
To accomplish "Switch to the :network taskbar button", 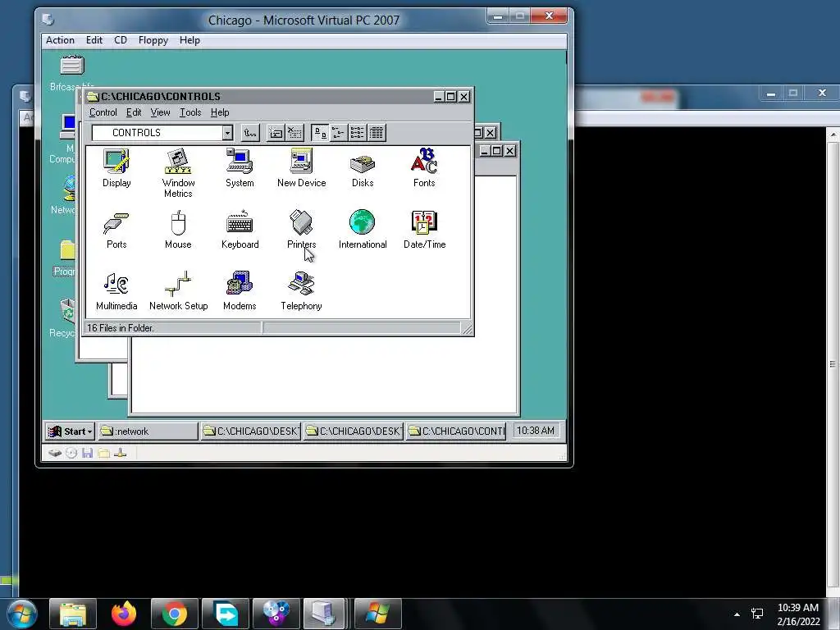I will [148, 431].
